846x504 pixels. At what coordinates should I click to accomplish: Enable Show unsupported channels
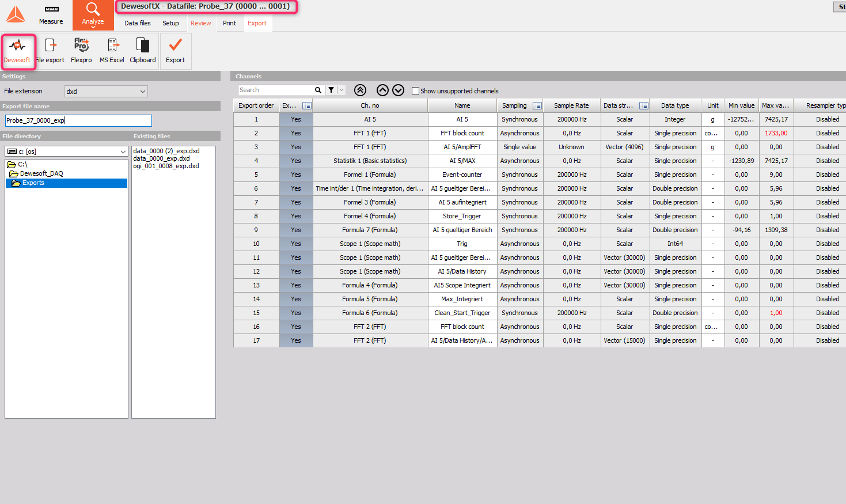(x=415, y=90)
